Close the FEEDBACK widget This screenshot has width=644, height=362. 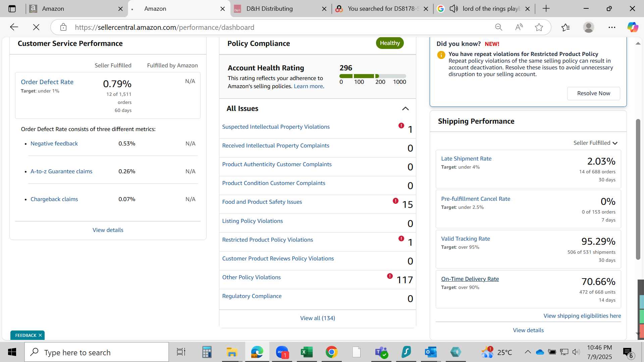(x=40, y=335)
